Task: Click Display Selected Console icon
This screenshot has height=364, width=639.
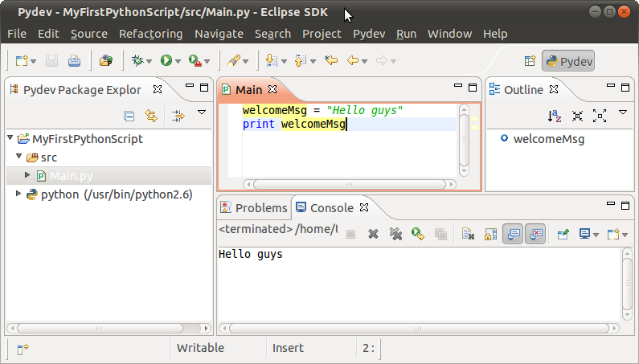Action: coord(585,234)
